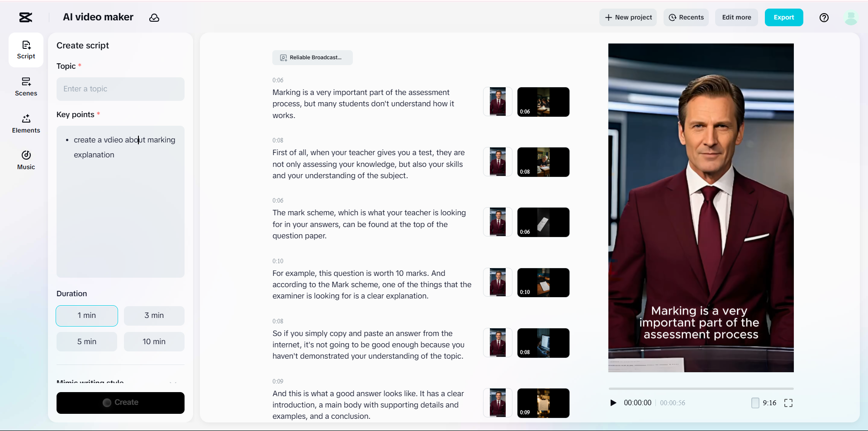This screenshot has width=868, height=431.
Task: Click New project in the top bar
Action: click(x=628, y=17)
